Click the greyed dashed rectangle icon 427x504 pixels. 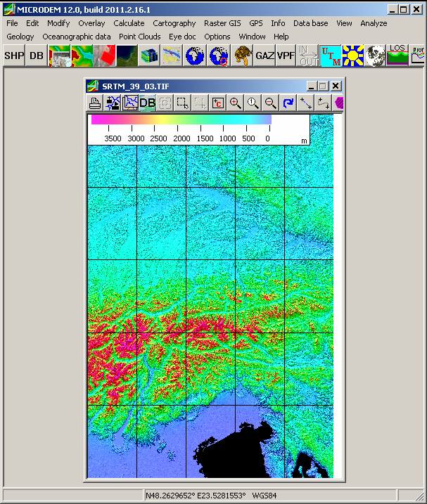200,103
